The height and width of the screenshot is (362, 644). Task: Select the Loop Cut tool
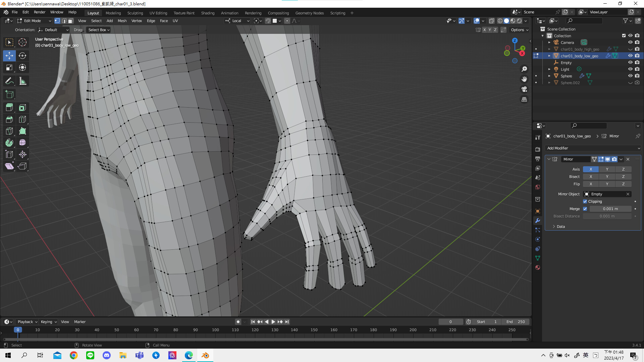click(22, 119)
